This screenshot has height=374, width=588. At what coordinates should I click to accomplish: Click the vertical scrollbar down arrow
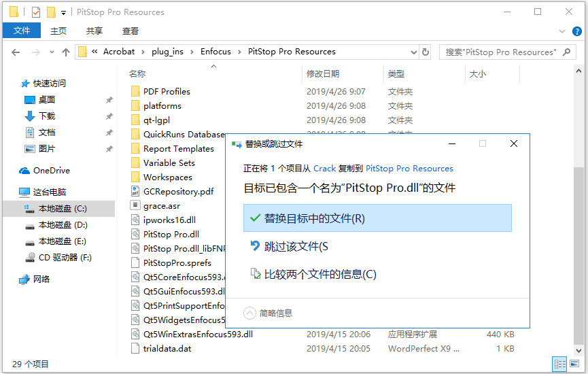[578, 351]
